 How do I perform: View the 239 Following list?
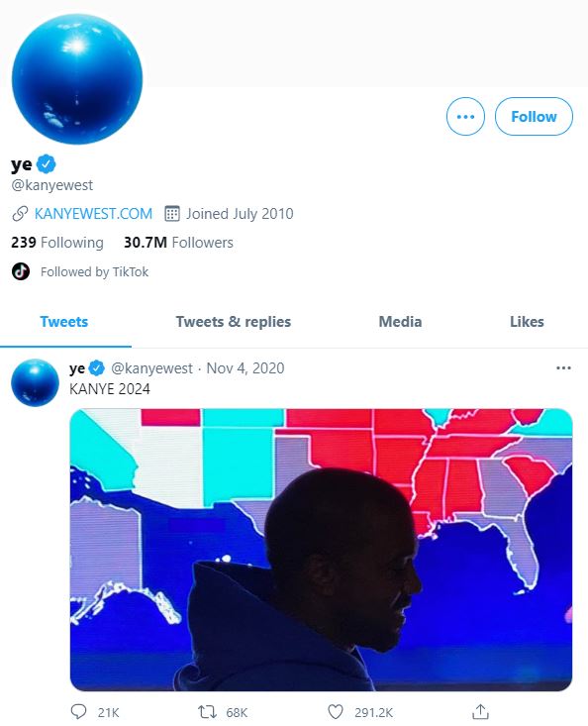point(57,243)
